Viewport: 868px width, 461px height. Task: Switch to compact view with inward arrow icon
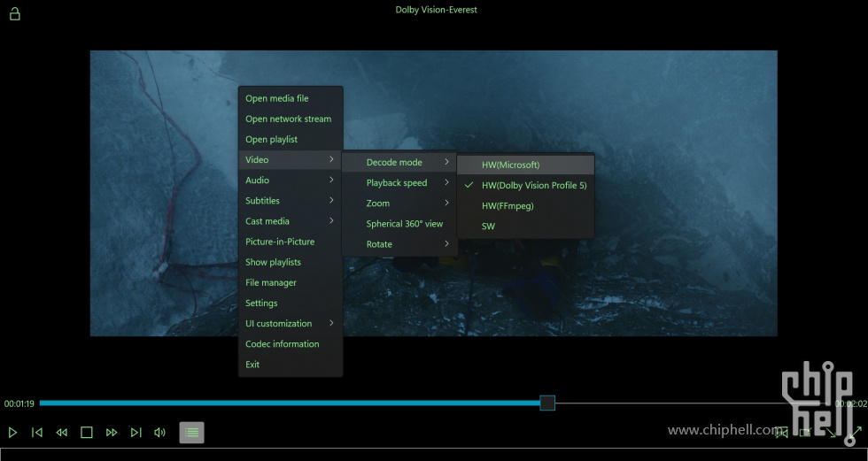click(832, 433)
